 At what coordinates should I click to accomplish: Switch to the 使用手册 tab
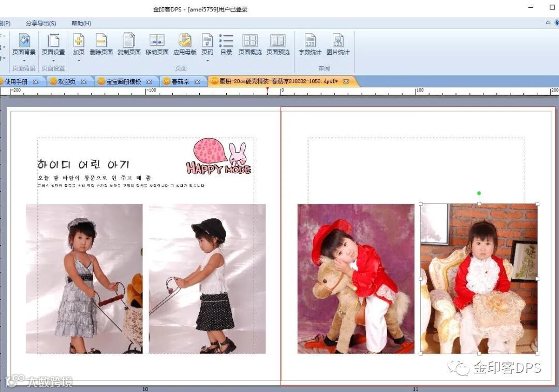coord(16,82)
